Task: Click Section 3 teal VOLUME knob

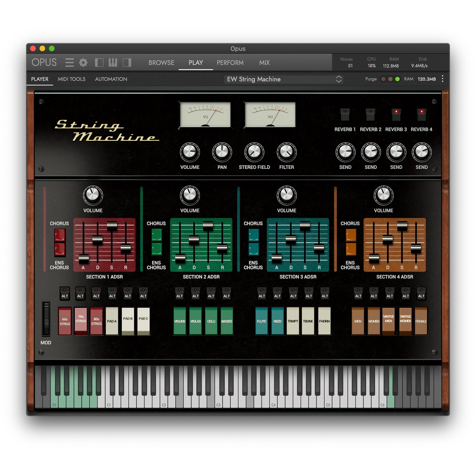Action: click(286, 195)
